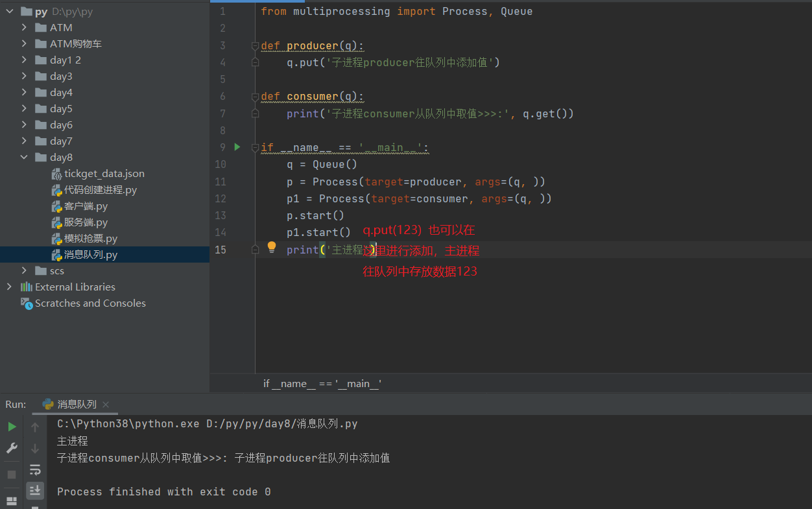Screen dimensions: 812x509
Task: Click the Stop process square icon
Action: (x=12, y=475)
